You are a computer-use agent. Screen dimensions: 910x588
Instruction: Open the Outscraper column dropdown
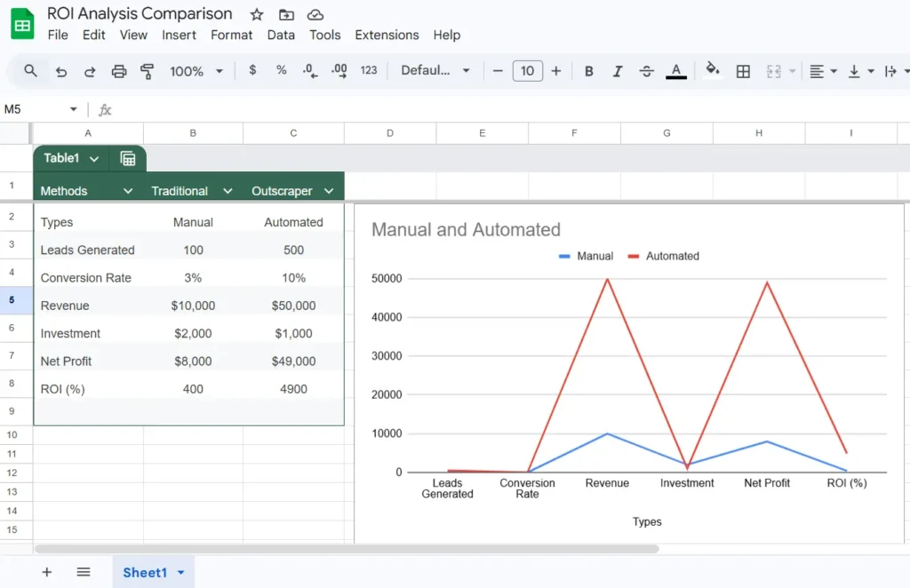pyautogui.click(x=329, y=191)
